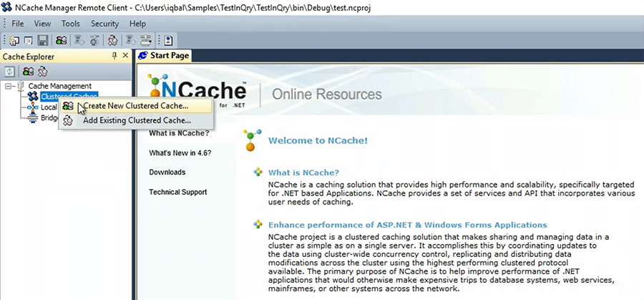Open the Technical Support link
The width and height of the screenshot is (644, 300).
pyautogui.click(x=178, y=192)
